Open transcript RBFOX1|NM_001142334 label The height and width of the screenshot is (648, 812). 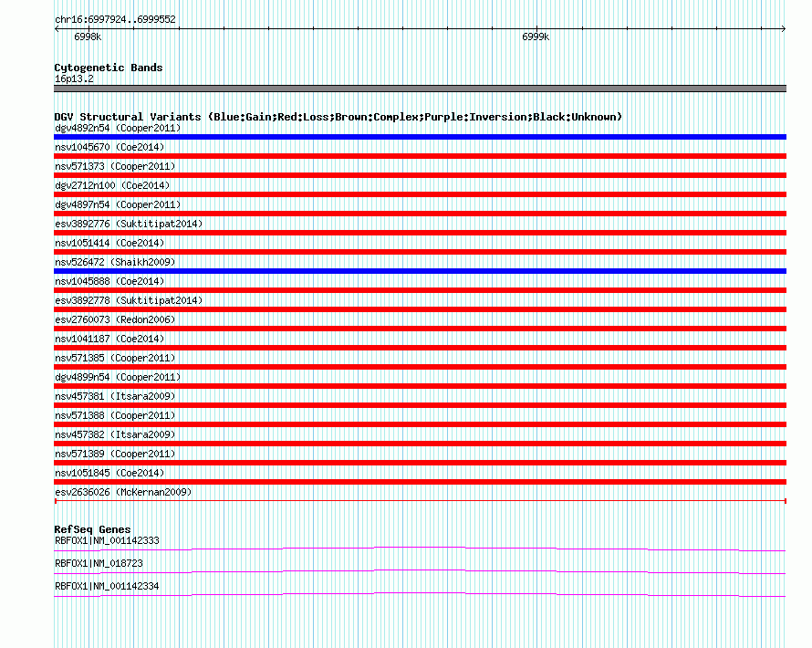click(x=107, y=586)
